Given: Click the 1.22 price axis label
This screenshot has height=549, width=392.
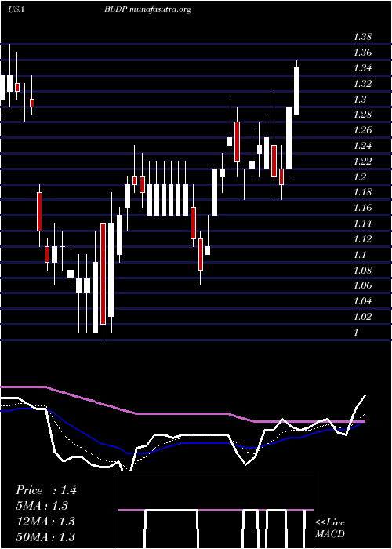Looking at the screenshot, I should [x=362, y=161].
